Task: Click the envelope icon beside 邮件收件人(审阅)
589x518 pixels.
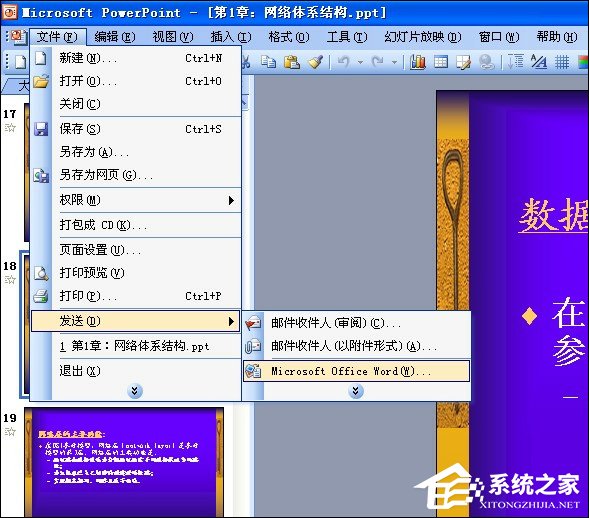Action: (x=253, y=323)
